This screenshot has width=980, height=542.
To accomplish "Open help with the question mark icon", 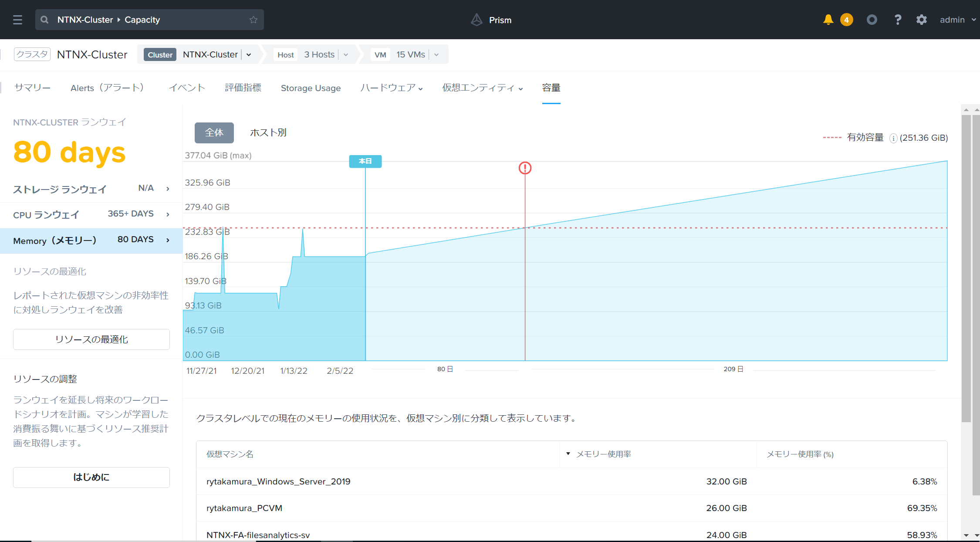I will pos(898,20).
